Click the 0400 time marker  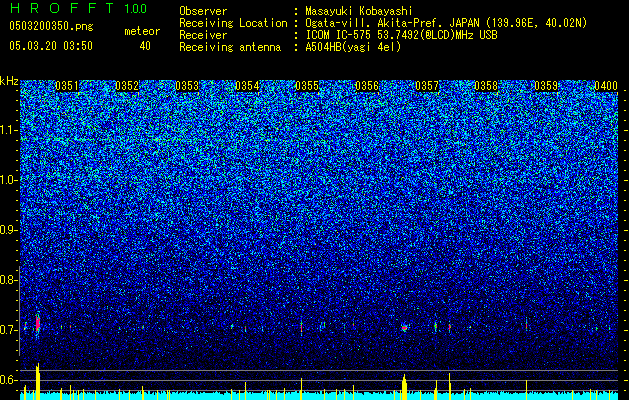coord(606,86)
